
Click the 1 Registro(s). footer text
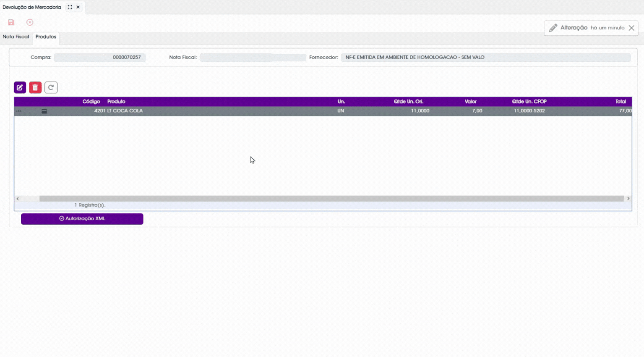pyautogui.click(x=90, y=205)
